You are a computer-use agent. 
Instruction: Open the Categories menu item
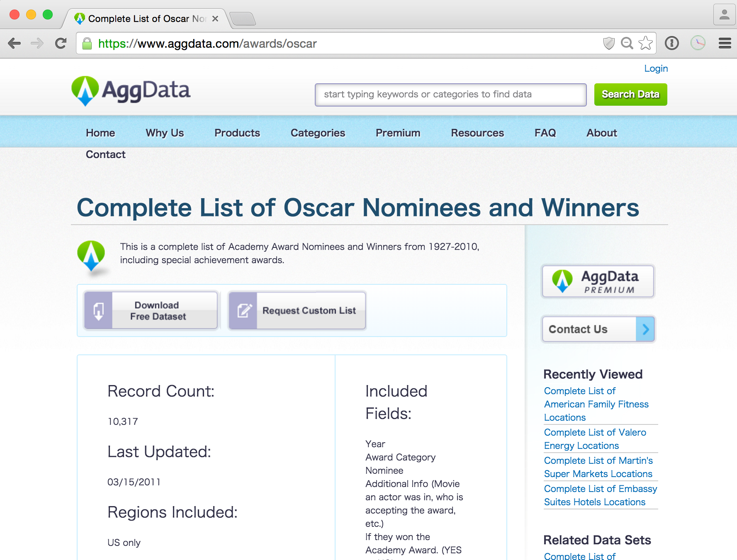[318, 133]
